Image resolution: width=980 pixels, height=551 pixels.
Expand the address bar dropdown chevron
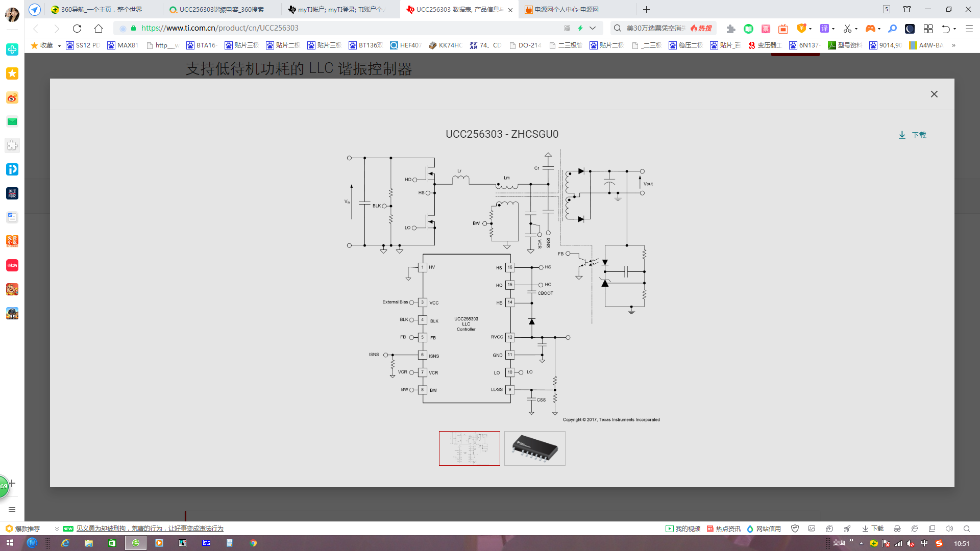coord(593,28)
